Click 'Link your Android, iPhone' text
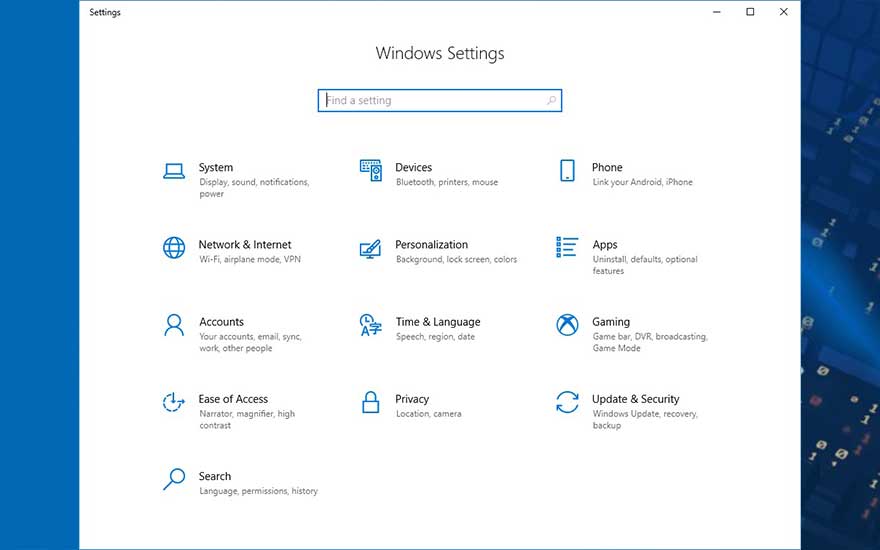 643,182
